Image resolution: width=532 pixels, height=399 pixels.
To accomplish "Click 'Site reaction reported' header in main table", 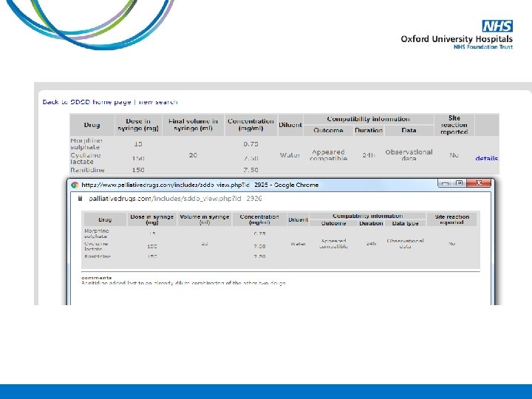I will pyautogui.click(x=454, y=125).
